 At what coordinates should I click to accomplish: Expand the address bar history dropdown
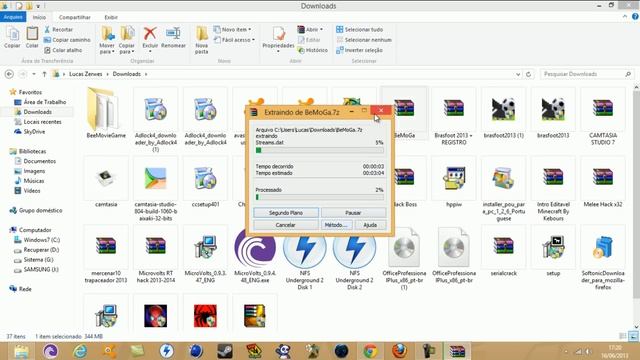518,74
